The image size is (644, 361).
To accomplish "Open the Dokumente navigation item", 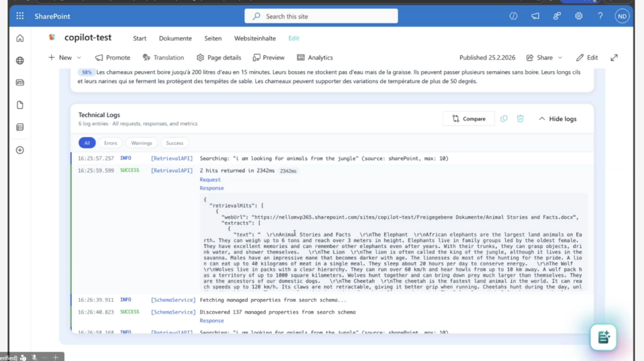I will coord(175,38).
